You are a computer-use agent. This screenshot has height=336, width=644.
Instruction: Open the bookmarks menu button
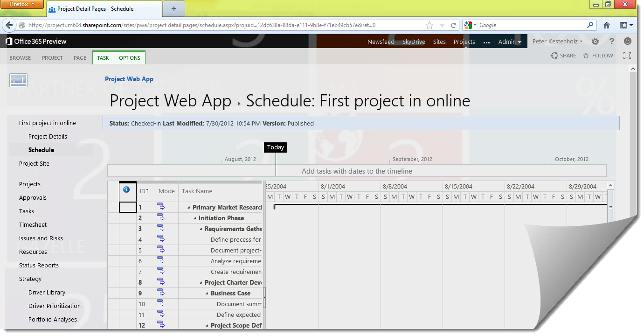pos(626,25)
